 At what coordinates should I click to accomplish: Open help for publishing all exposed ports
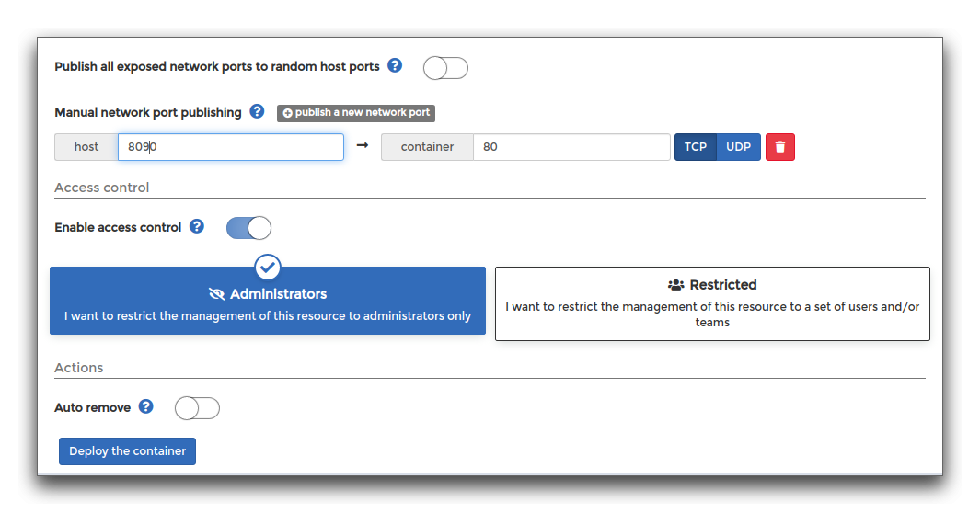pyautogui.click(x=395, y=65)
